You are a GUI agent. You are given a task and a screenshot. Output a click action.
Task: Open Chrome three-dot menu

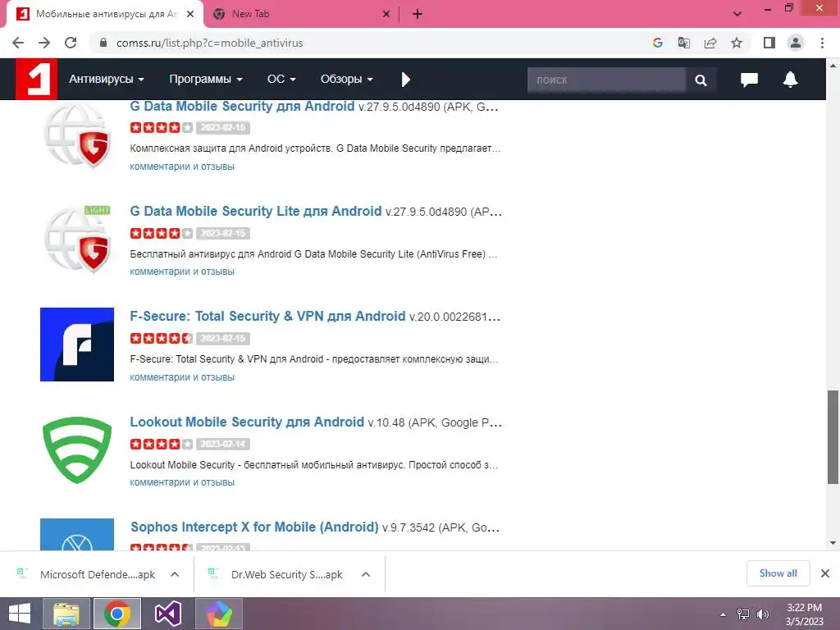pyautogui.click(x=822, y=43)
